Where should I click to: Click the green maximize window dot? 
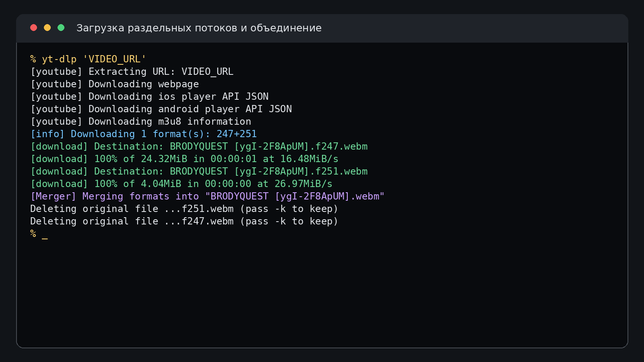(x=61, y=27)
